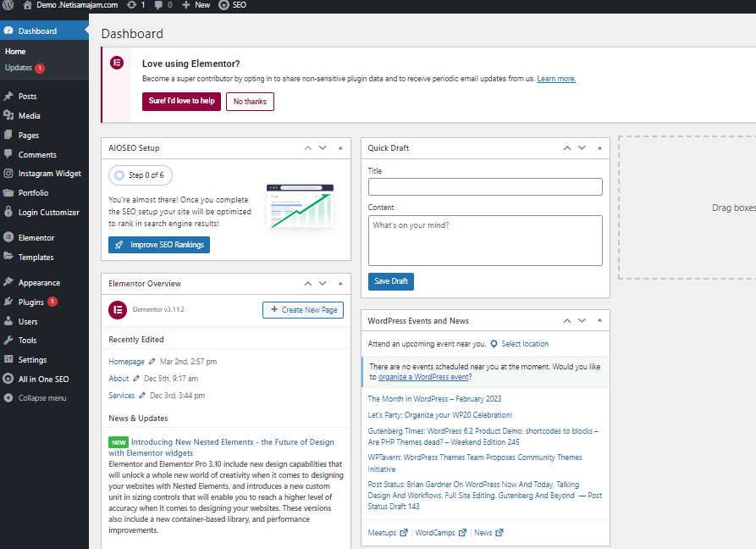Click the Tools wrench icon in sidebar
The image size is (756, 549).
pyautogui.click(x=8, y=340)
